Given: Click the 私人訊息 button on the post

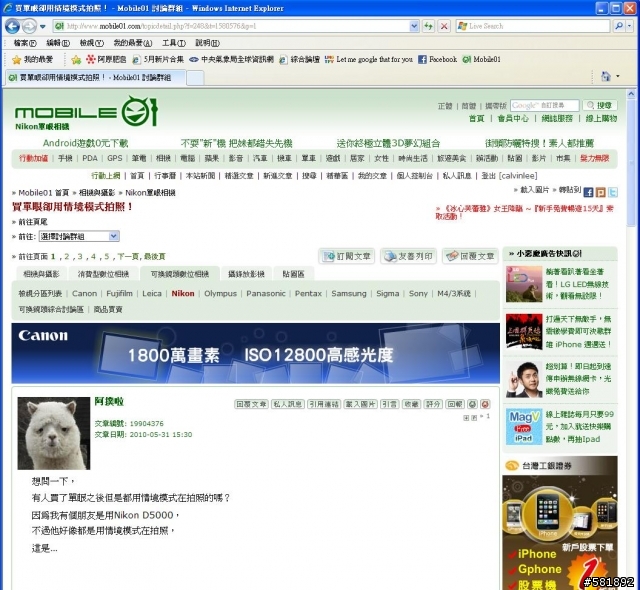Looking at the screenshot, I should 287,404.
